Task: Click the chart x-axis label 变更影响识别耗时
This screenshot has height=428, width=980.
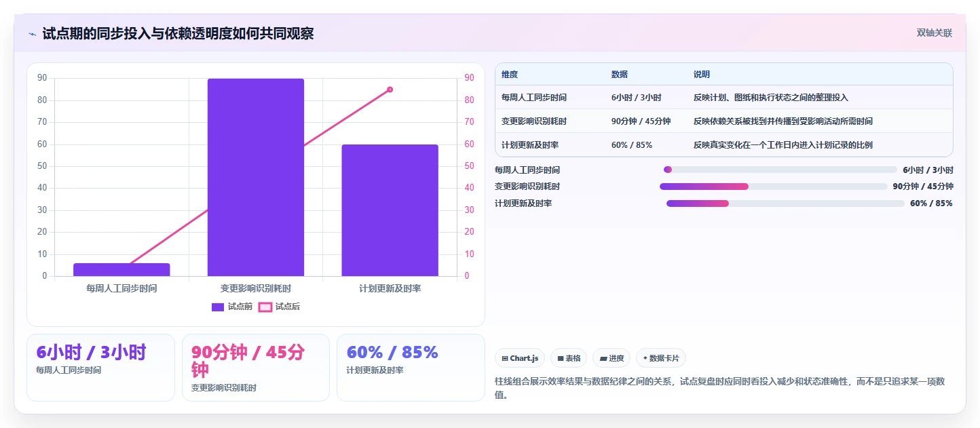Action: point(256,288)
